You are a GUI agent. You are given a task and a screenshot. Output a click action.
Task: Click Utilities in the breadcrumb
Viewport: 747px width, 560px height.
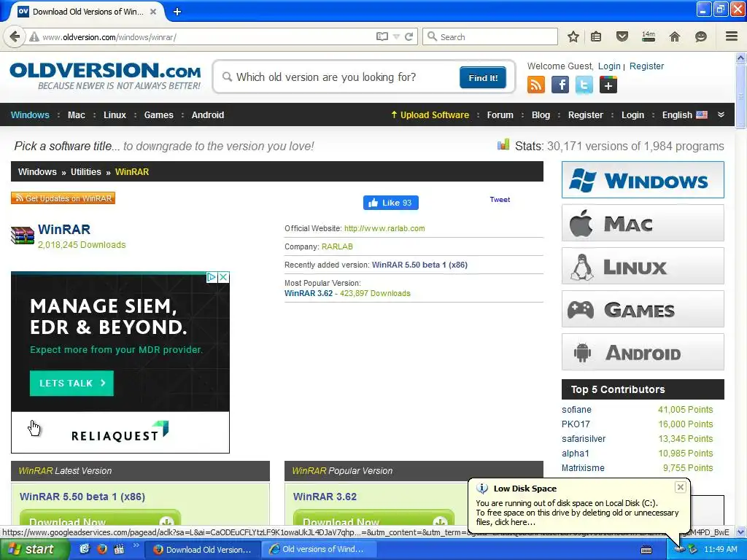point(86,172)
